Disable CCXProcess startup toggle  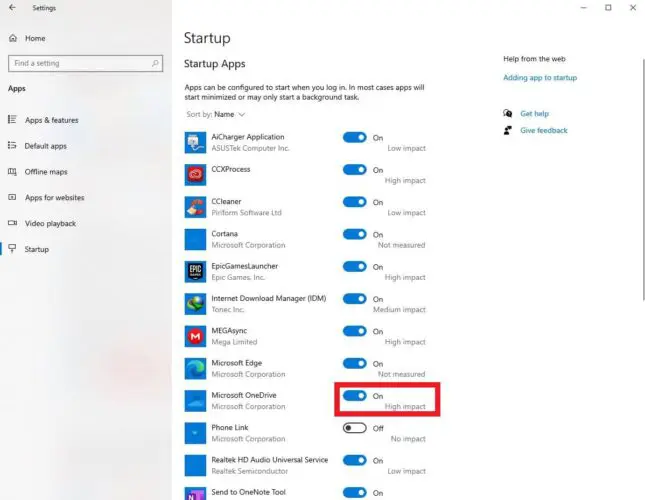[355, 169]
